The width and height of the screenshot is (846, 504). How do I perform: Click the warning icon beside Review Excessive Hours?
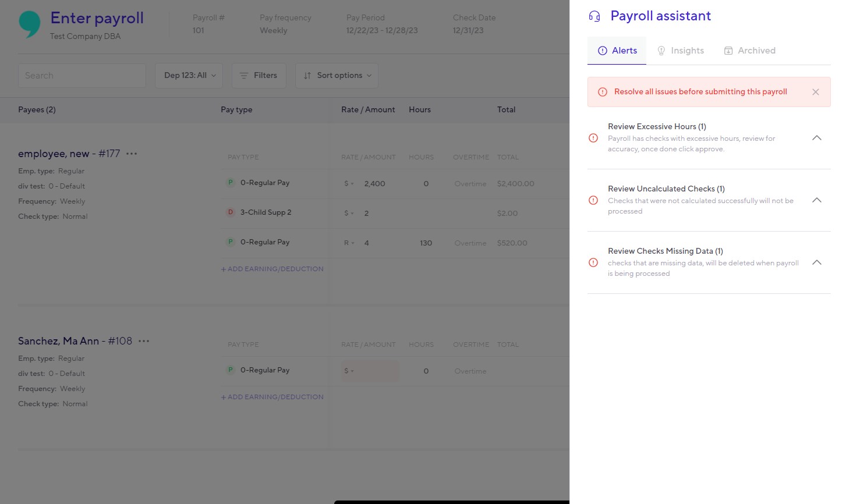593,138
